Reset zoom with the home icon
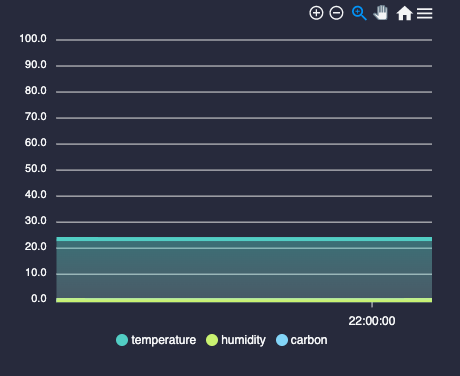The width and height of the screenshot is (460, 376). [x=404, y=14]
